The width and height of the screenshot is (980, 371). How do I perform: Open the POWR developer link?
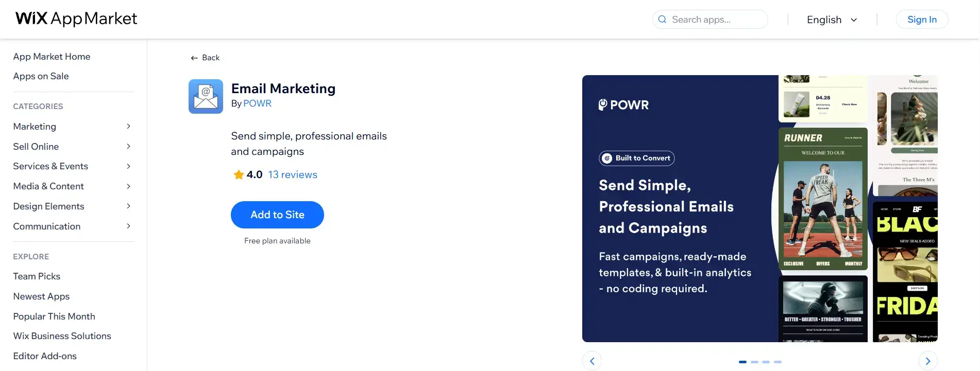pyautogui.click(x=257, y=103)
